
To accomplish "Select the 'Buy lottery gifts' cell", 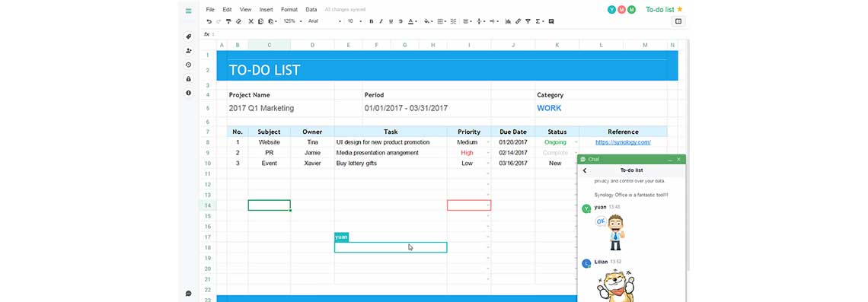I will pyautogui.click(x=391, y=163).
